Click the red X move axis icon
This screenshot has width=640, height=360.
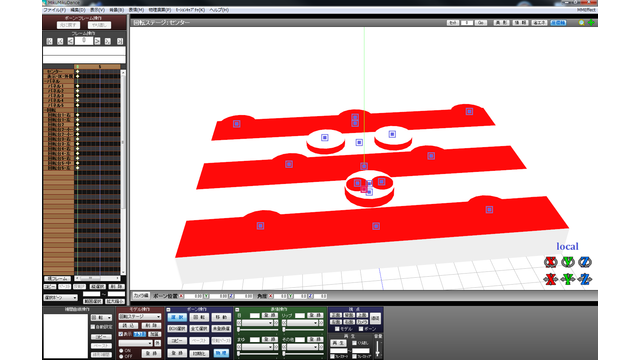[551, 279]
